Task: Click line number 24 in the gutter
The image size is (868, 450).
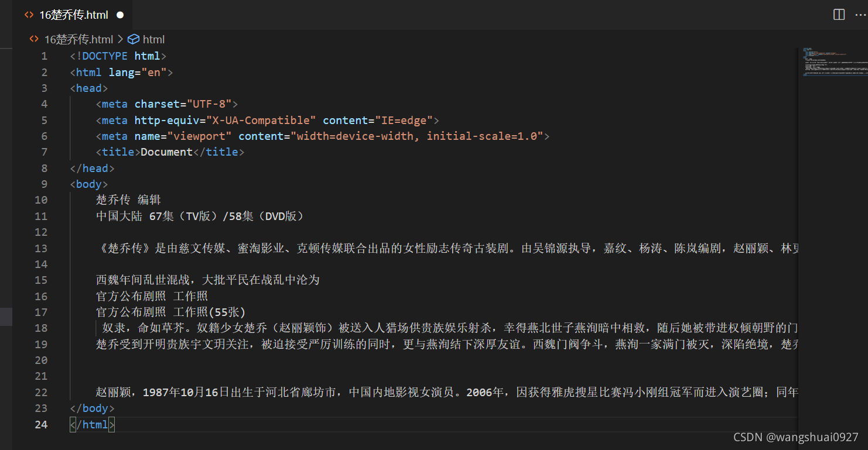Action: 41,424
